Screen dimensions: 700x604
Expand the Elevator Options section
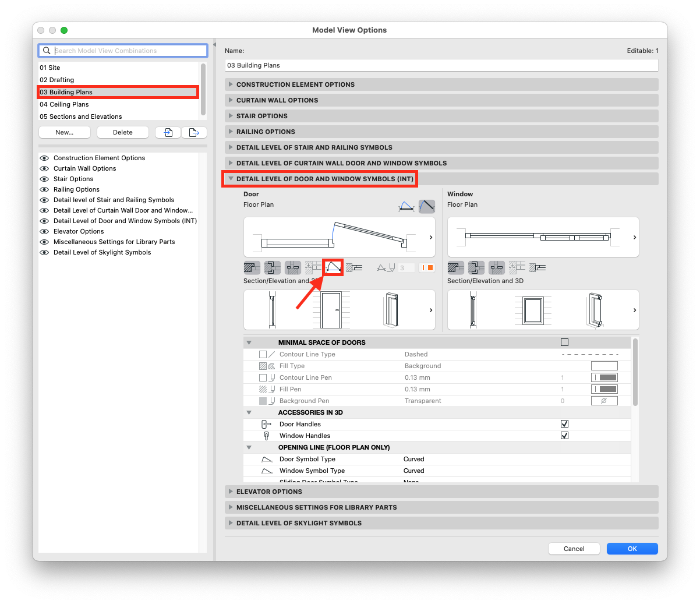click(441, 492)
